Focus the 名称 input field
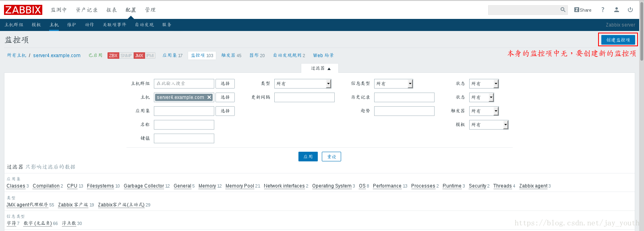Viewport: 644px width, 231px height. pyautogui.click(x=184, y=125)
